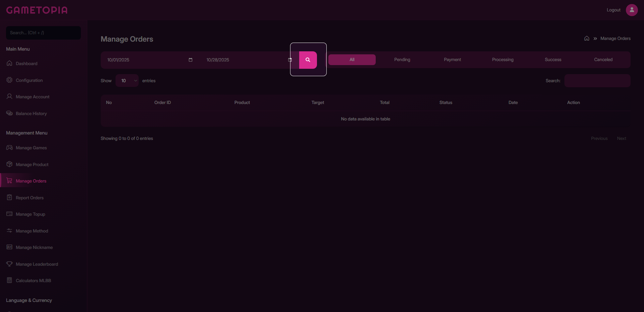Sort by No column header

[x=109, y=103]
